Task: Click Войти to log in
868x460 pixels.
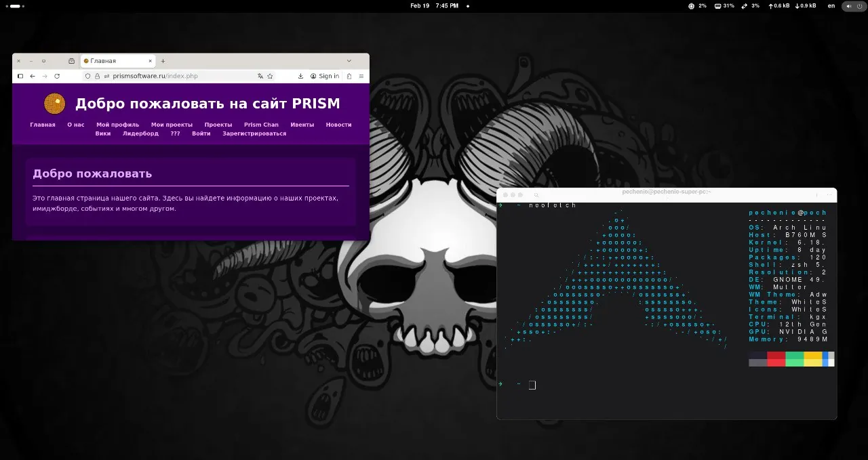Action: [201, 133]
